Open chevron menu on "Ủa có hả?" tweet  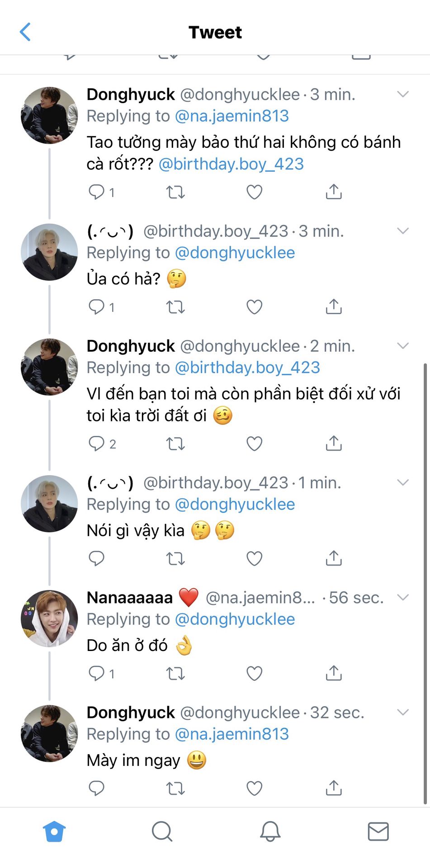pyautogui.click(x=402, y=231)
